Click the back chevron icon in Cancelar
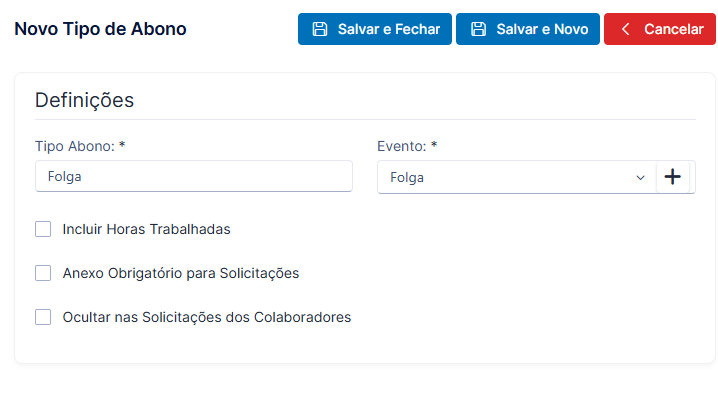 pos(626,29)
